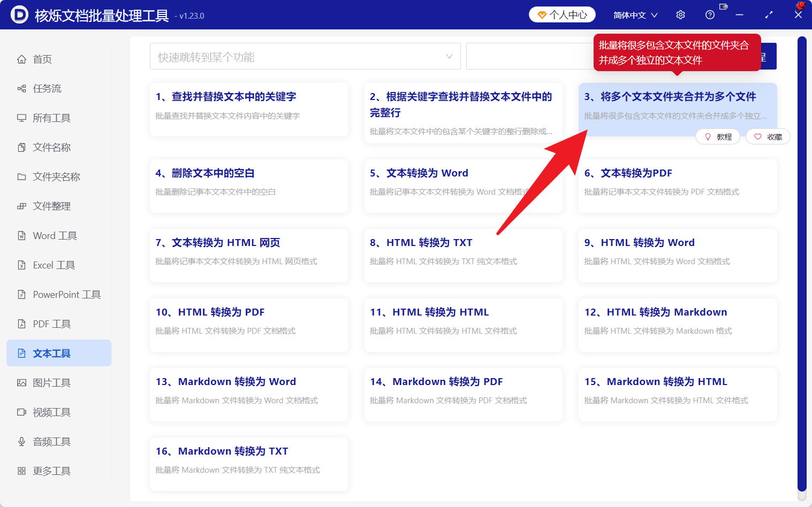Open 查找并替换文本中的关键字 tool card
812x507 pixels.
pos(249,110)
